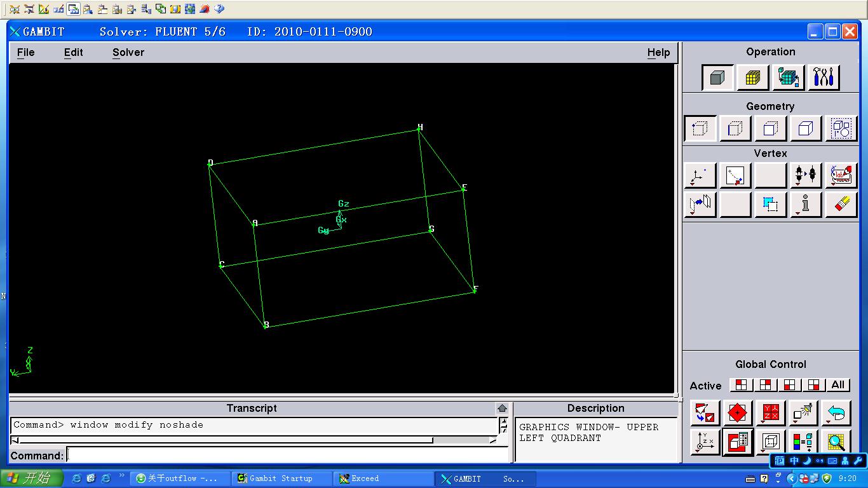Open the color mode swatch button
868x488 pixels.
pyautogui.click(x=803, y=442)
